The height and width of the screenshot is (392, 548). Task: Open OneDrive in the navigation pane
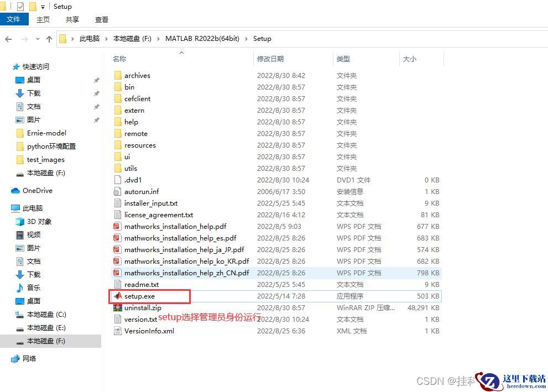click(x=38, y=191)
